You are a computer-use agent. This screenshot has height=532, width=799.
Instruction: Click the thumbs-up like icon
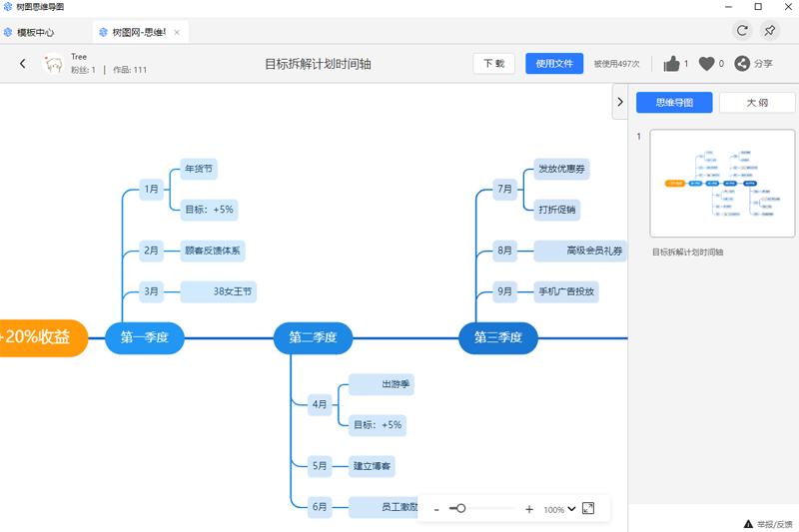[671, 64]
